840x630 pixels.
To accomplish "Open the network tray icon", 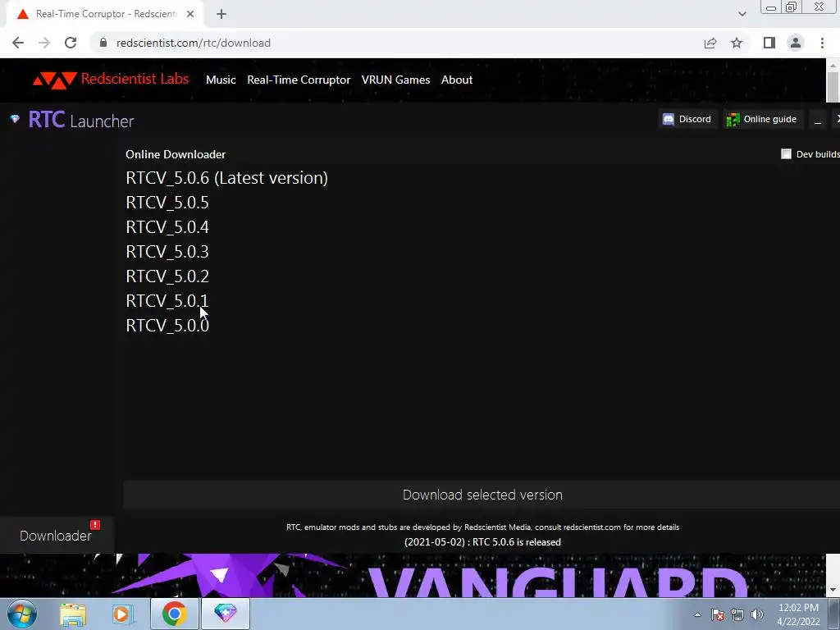I will (x=737, y=614).
